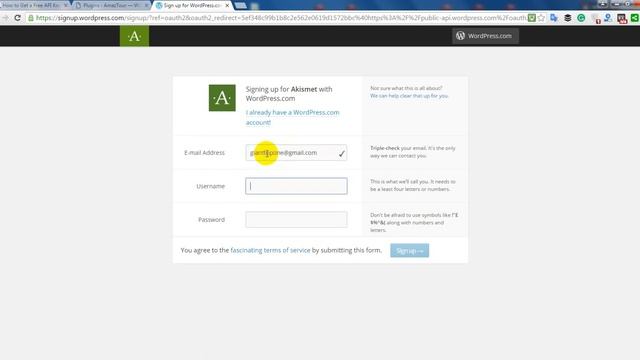The width and height of the screenshot is (640, 360).
Task: Focus the Username input field
Action: 296,186
